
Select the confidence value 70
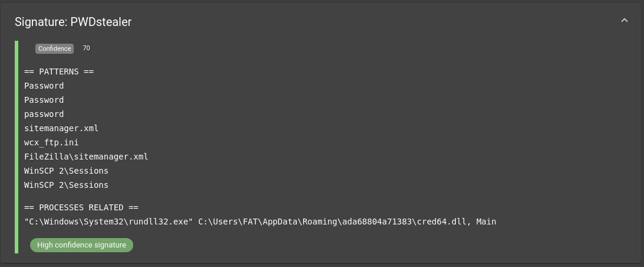coord(86,48)
